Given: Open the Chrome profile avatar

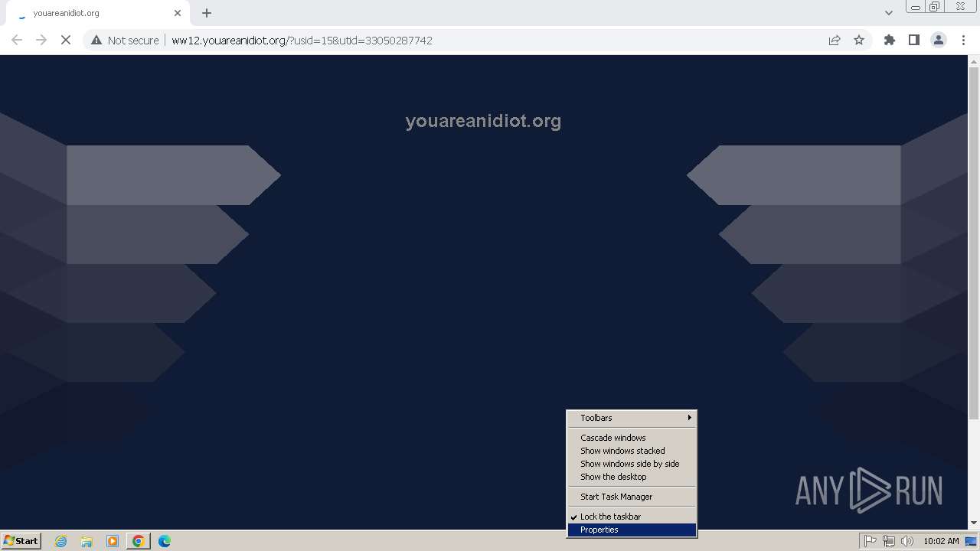Looking at the screenshot, I should (939, 40).
